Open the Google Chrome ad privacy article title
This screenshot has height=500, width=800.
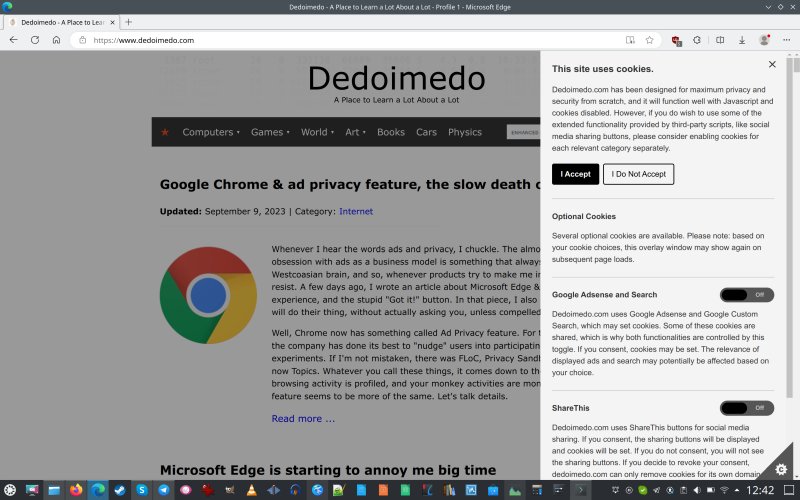pos(350,184)
